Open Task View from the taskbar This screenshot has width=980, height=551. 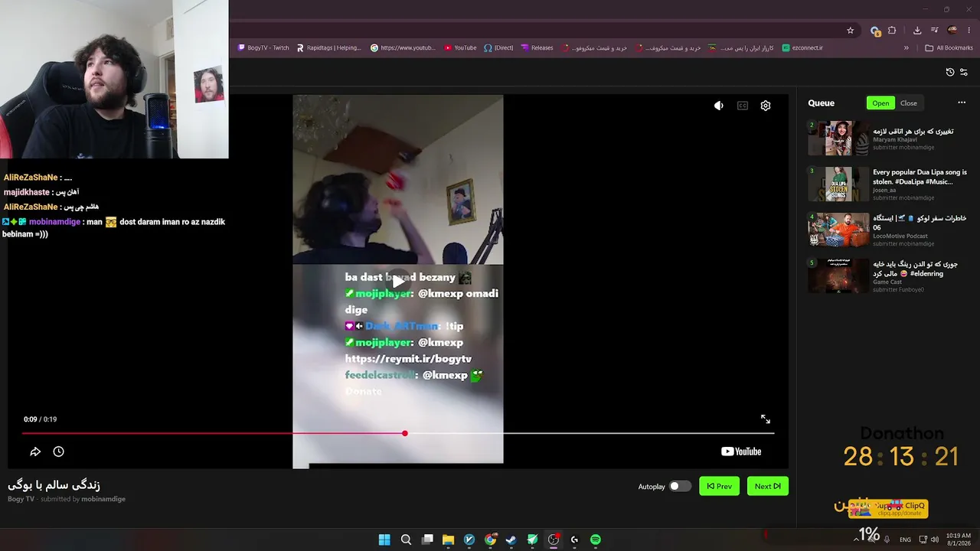[x=427, y=540]
